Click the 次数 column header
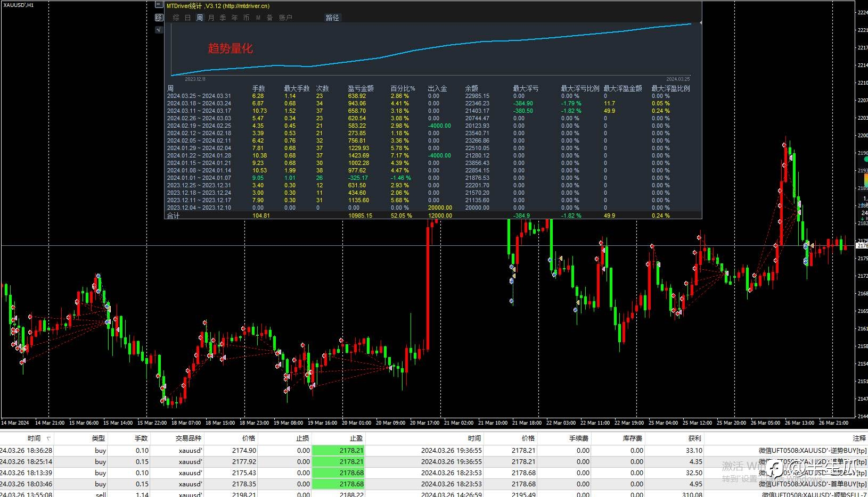This screenshot has width=868, height=497. (322, 88)
